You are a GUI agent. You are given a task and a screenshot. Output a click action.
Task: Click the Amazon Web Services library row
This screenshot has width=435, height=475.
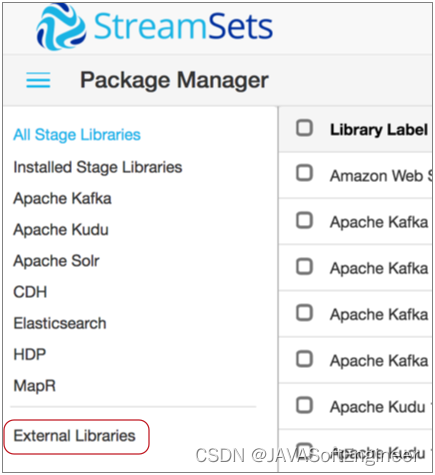355,175
